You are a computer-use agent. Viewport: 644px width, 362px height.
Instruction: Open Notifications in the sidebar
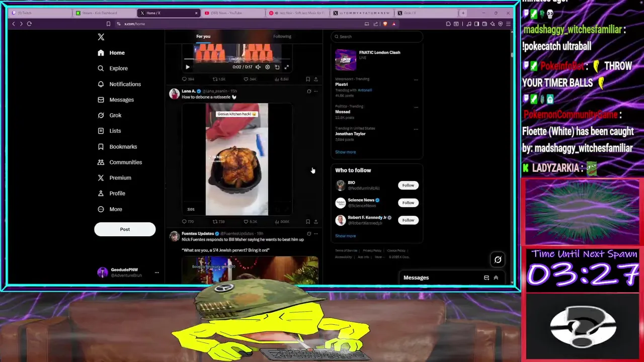(119, 84)
